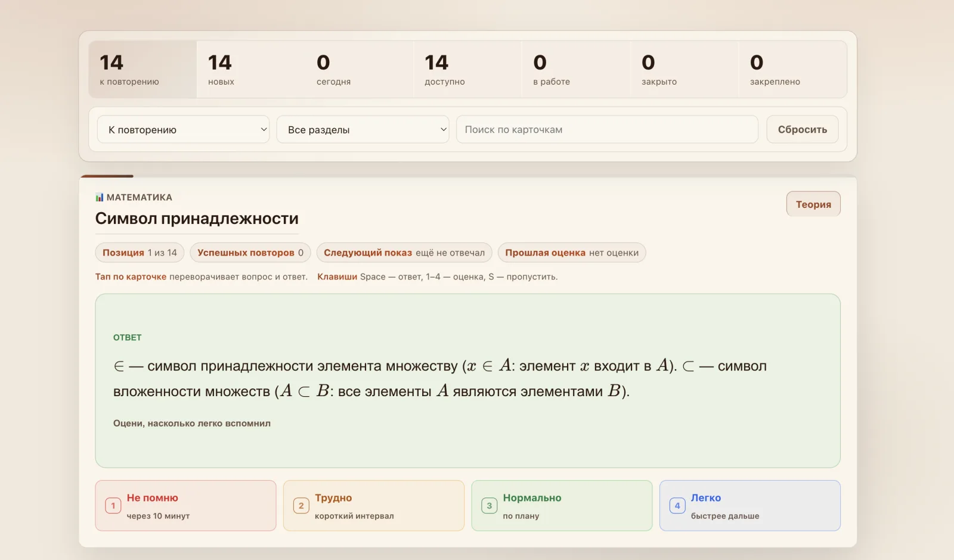Click the ОТВЕТ label in the card
The image size is (954, 560).
(x=128, y=337)
